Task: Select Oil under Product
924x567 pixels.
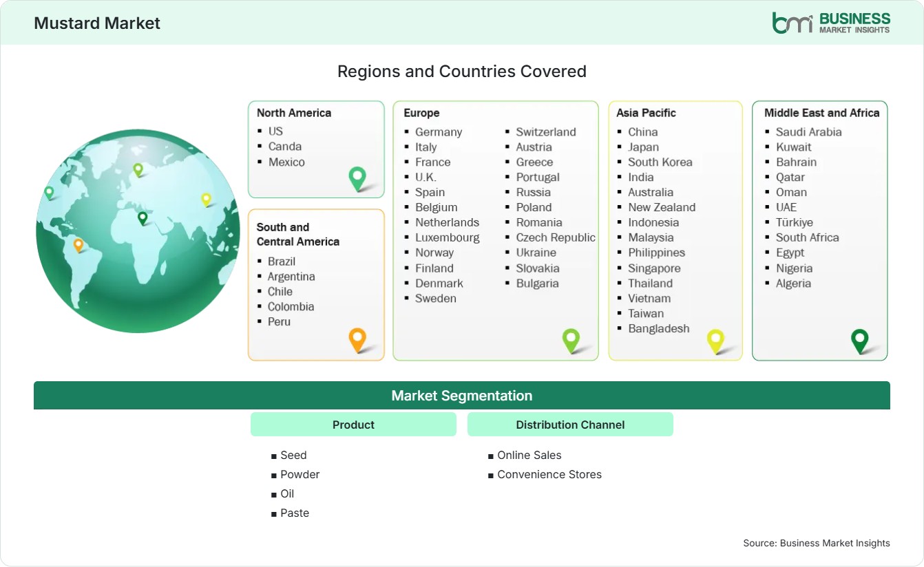Action: (x=287, y=493)
